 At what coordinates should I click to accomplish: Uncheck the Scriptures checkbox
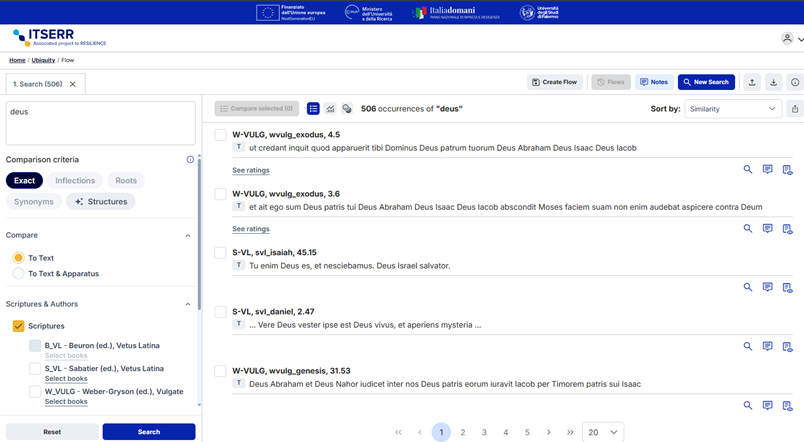point(18,326)
